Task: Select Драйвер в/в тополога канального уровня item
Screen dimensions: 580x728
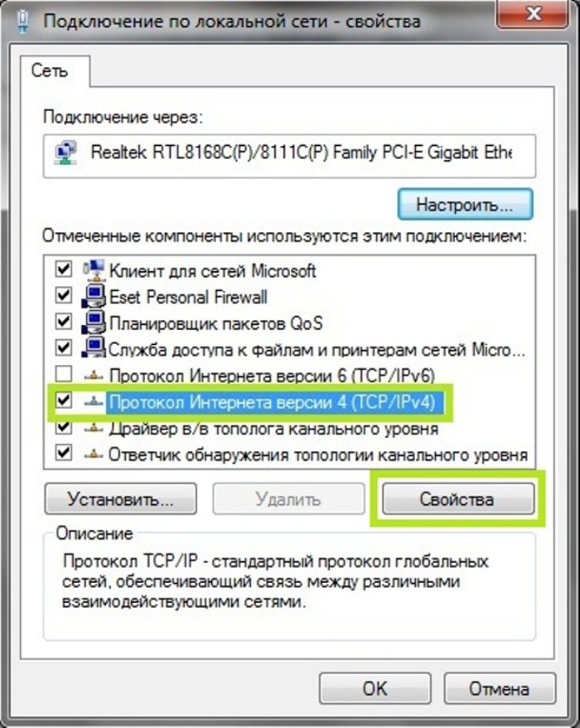Action: [273, 429]
